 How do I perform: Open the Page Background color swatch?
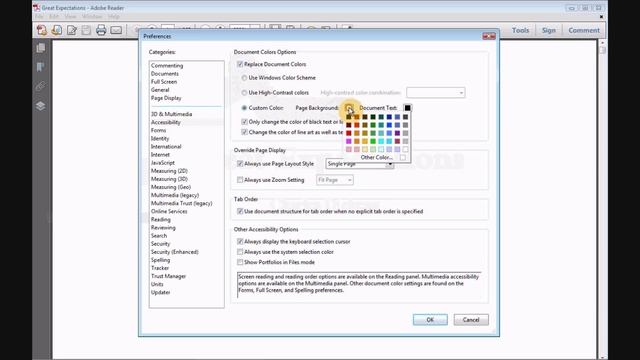[x=349, y=108]
